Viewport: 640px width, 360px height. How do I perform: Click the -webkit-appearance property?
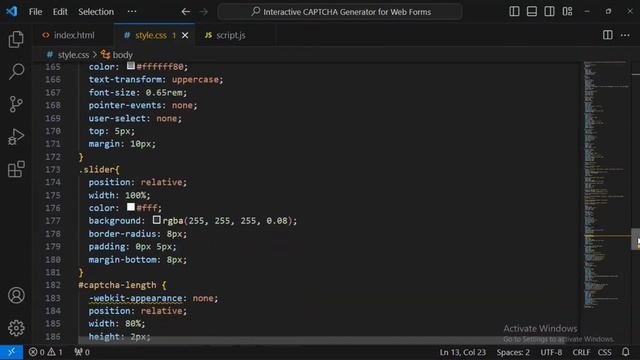pos(135,298)
